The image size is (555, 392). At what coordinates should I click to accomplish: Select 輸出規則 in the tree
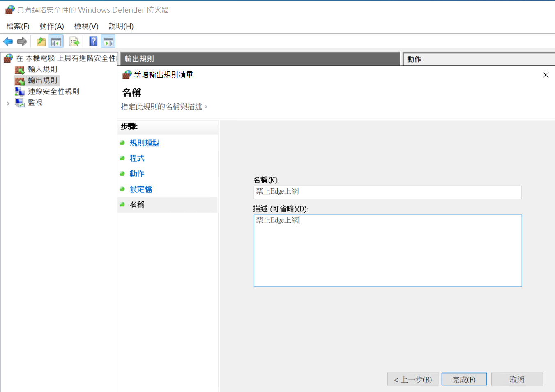click(x=42, y=80)
